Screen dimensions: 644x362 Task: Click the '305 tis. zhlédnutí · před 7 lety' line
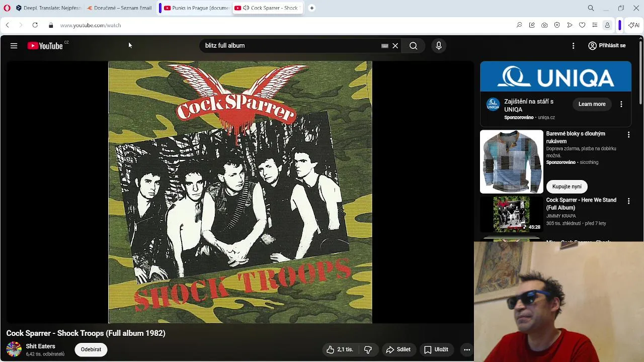576,224
